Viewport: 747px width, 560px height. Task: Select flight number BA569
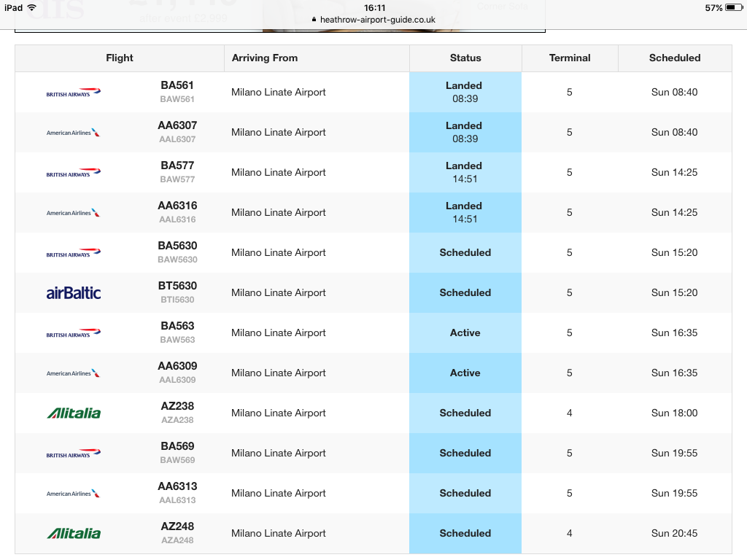[177, 446]
